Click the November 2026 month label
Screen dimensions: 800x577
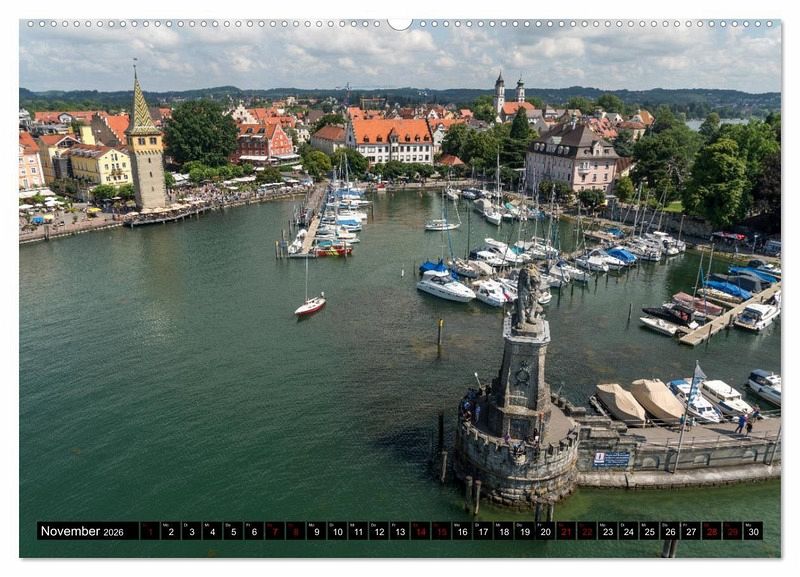82,531
